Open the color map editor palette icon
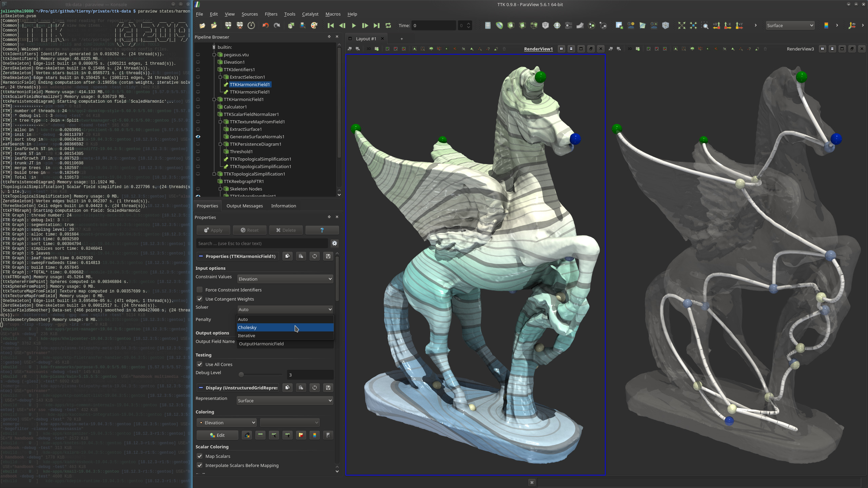Image resolution: width=868 pixels, height=488 pixels. click(314, 25)
